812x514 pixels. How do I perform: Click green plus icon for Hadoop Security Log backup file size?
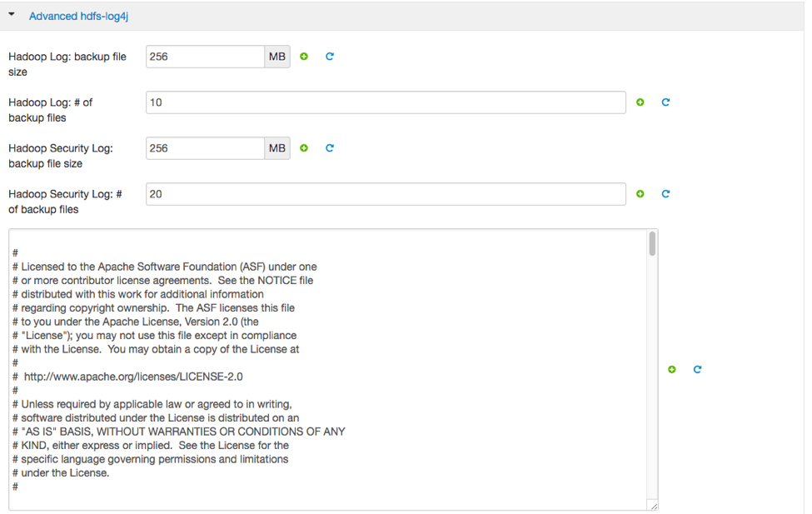pyautogui.click(x=304, y=148)
